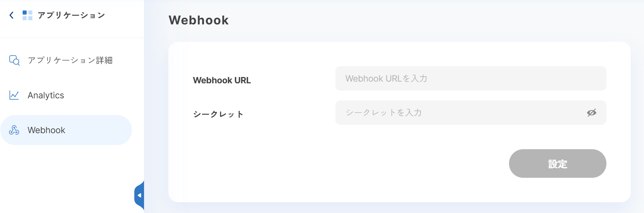Open the Analytics section

click(x=45, y=95)
